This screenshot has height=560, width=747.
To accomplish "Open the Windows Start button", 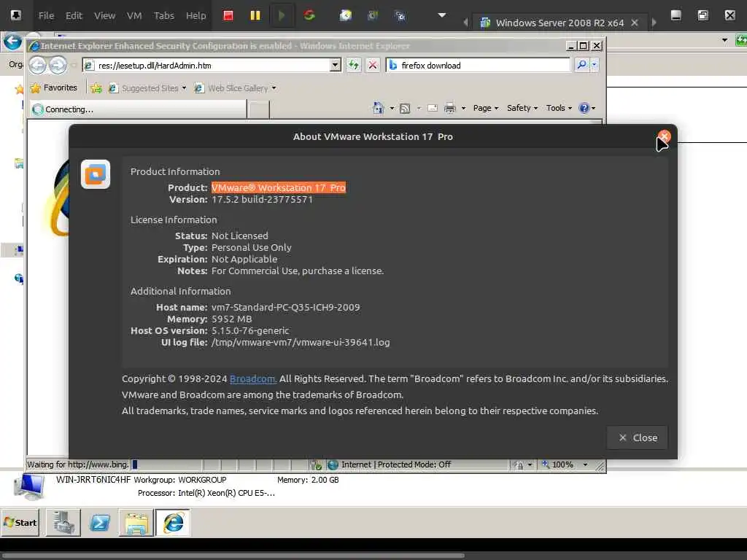I will pyautogui.click(x=20, y=522).
